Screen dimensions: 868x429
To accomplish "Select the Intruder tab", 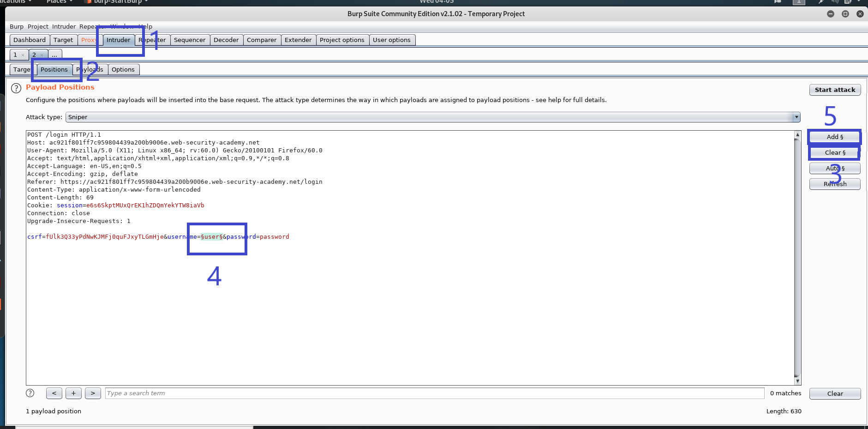I will tap(119, 40).
